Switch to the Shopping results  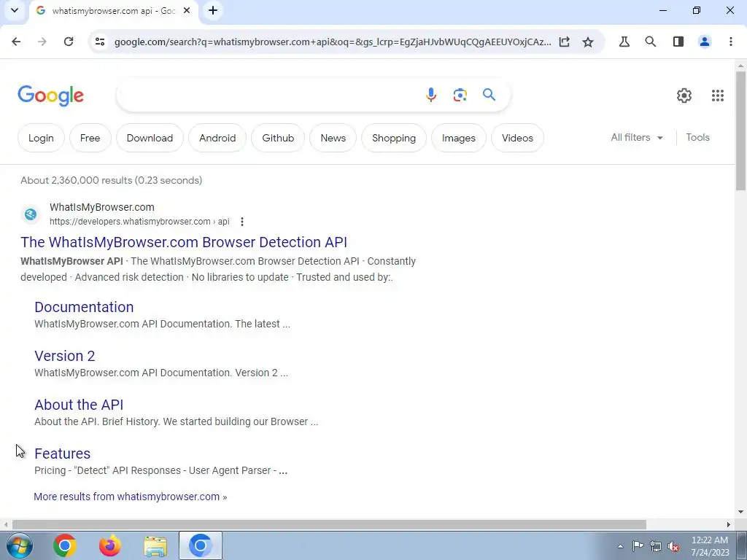[x=393, y=138]
